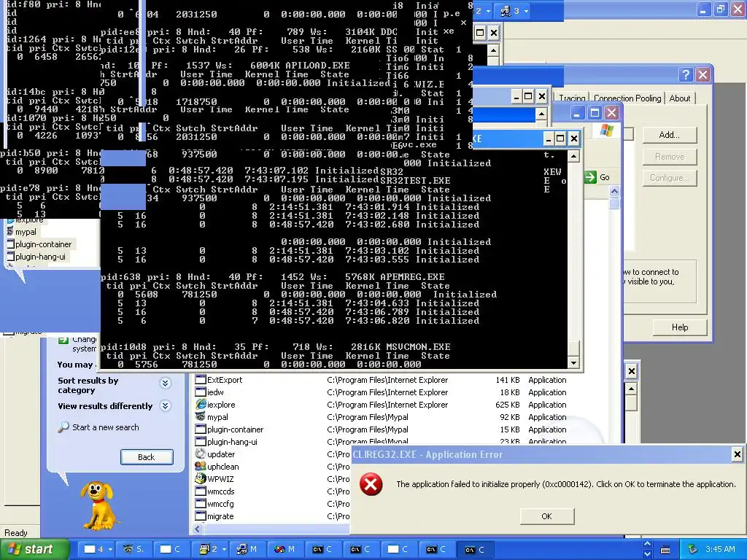Click the Add... button
Image resolution: width=747 pixels, height=560 pixels.
(x=670, y=135)
